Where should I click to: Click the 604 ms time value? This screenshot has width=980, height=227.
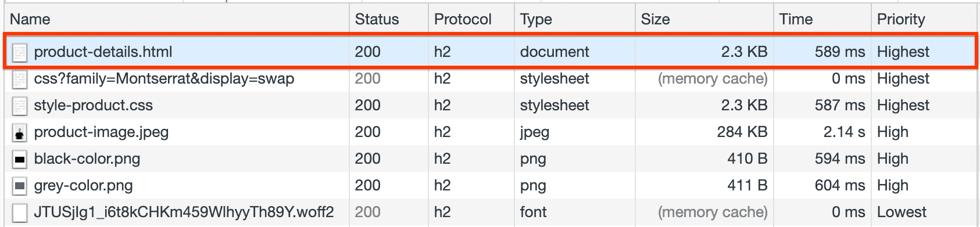pos(839,185)
